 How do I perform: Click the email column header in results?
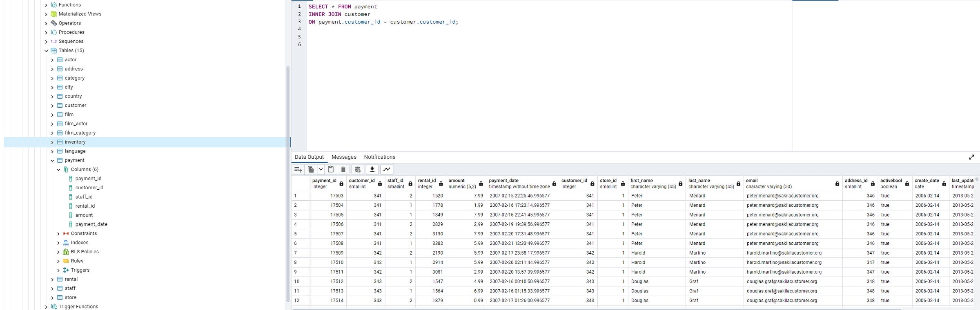(x=793, y=184)
